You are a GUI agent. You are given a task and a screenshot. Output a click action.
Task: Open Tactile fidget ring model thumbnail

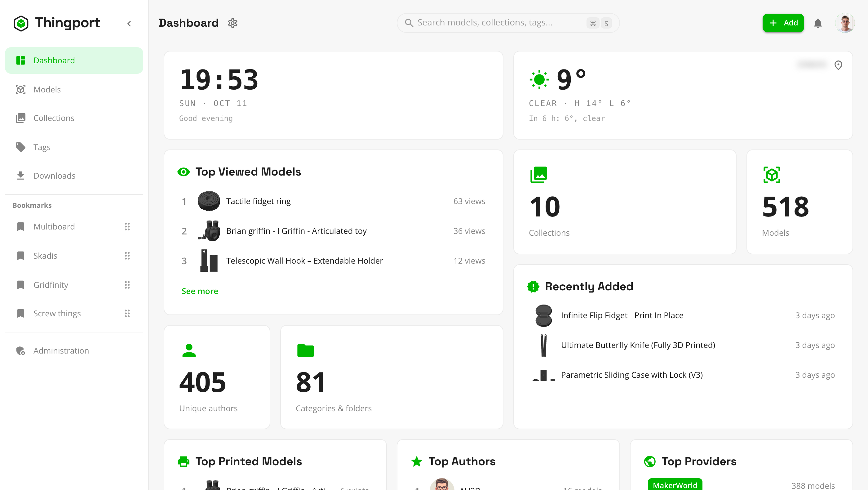(x=209, y=201)
